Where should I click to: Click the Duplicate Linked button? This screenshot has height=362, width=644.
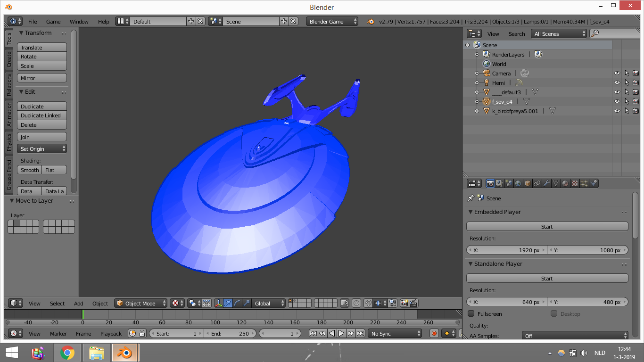(x=42, y=115)
